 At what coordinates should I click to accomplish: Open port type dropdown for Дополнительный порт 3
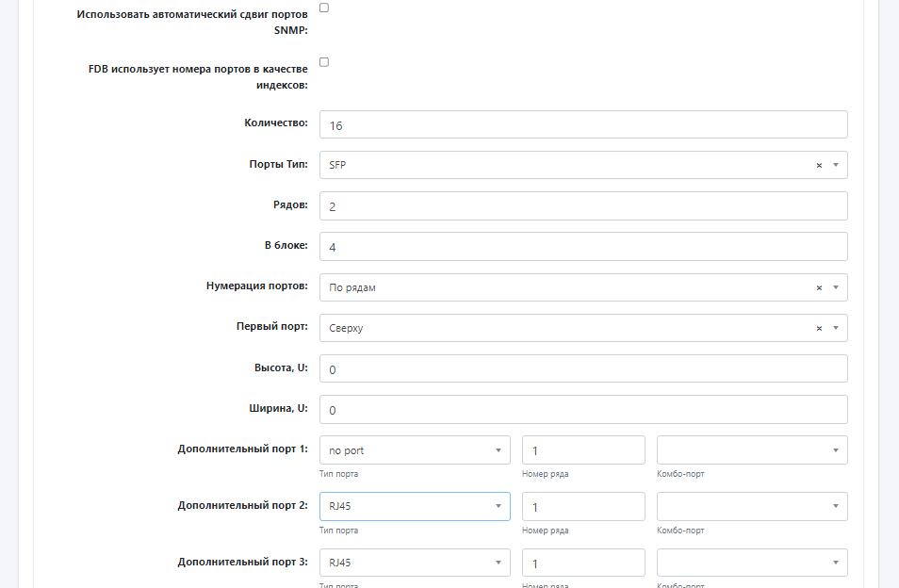[x=415, y=563]
